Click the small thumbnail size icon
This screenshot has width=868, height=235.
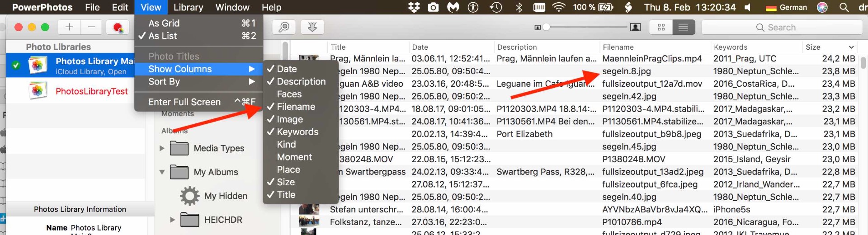click(538, 28)
